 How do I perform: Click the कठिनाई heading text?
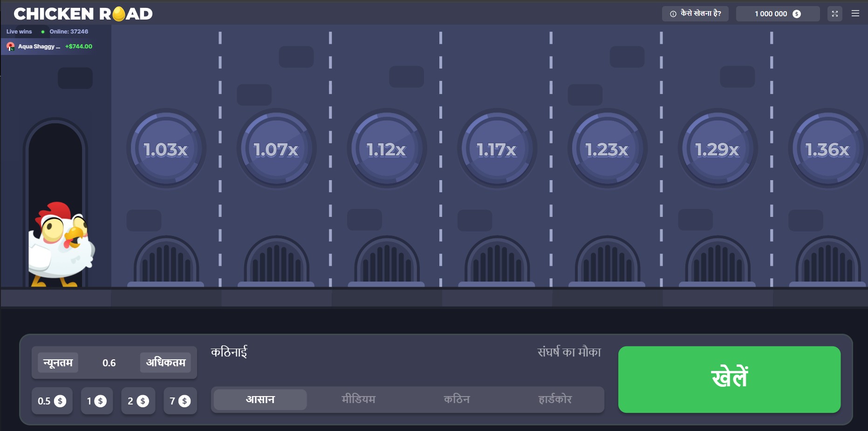click(x=229, y=352)
